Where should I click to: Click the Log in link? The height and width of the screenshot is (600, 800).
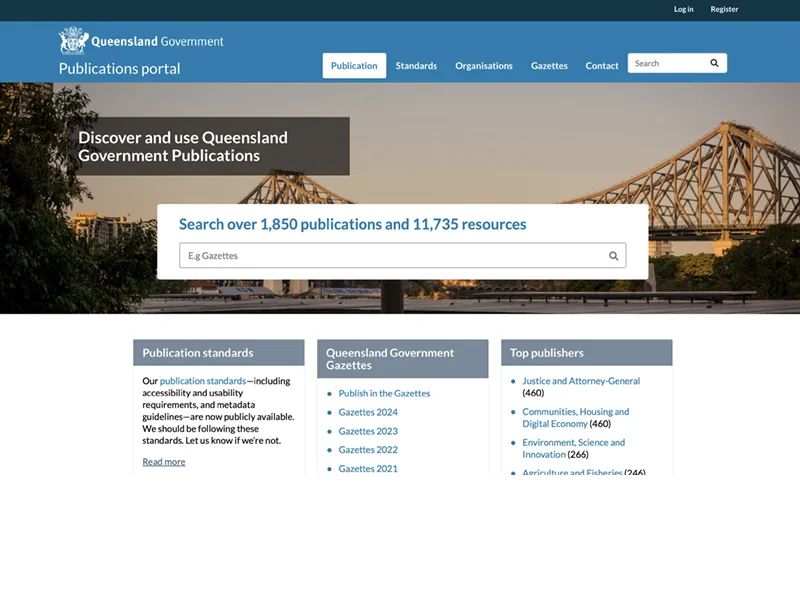point(683,9)
